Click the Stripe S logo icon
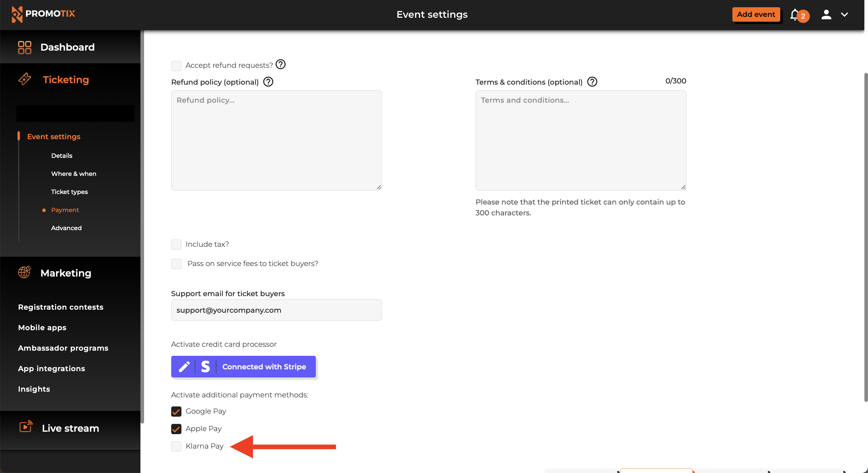868x473 pixels. (205, 367)
